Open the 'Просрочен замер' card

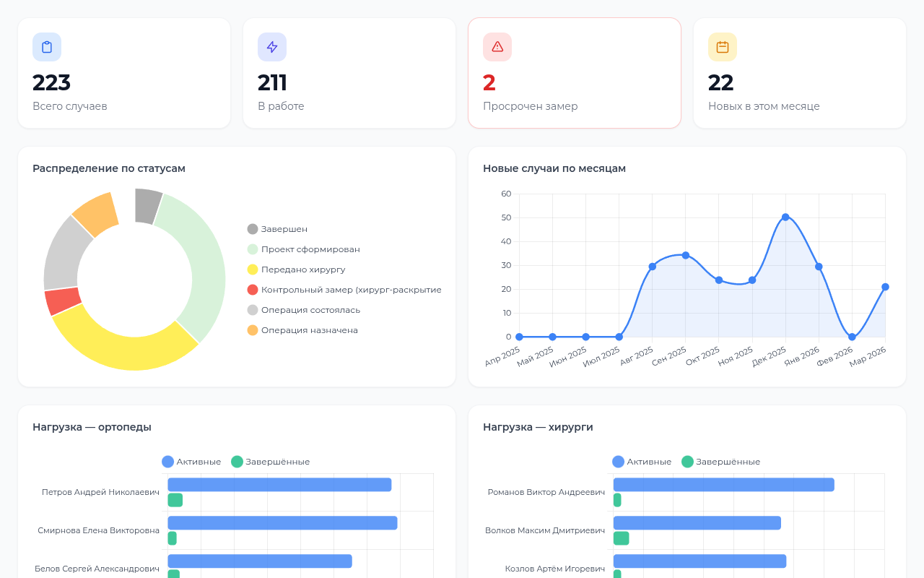point(575,73)
